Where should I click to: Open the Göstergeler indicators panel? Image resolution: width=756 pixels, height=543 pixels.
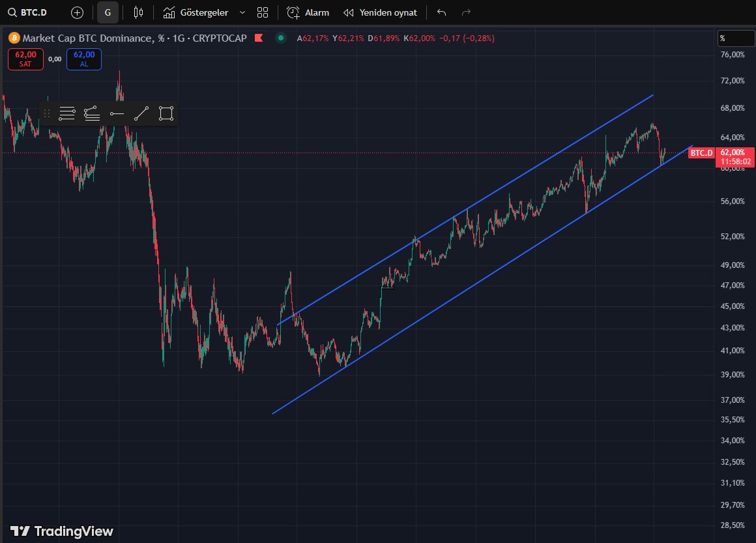tap(196, 12)
